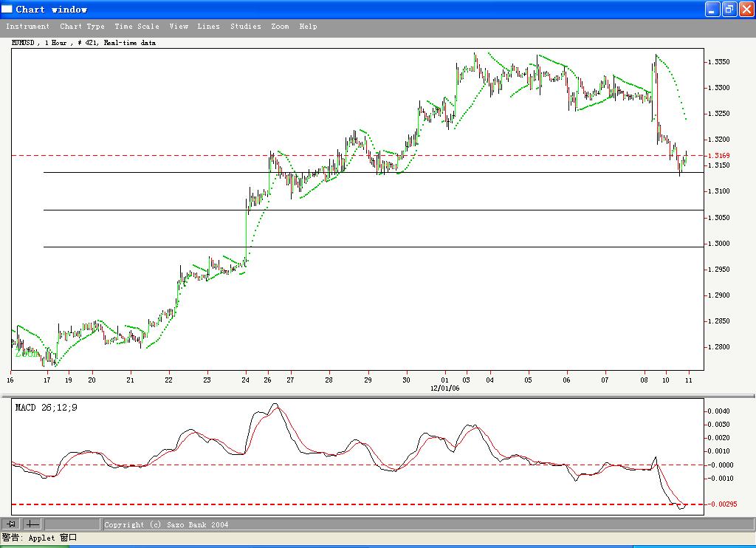Click the empty input field left of the copyright text
756x548 pixels.
[x=70, y=524]
